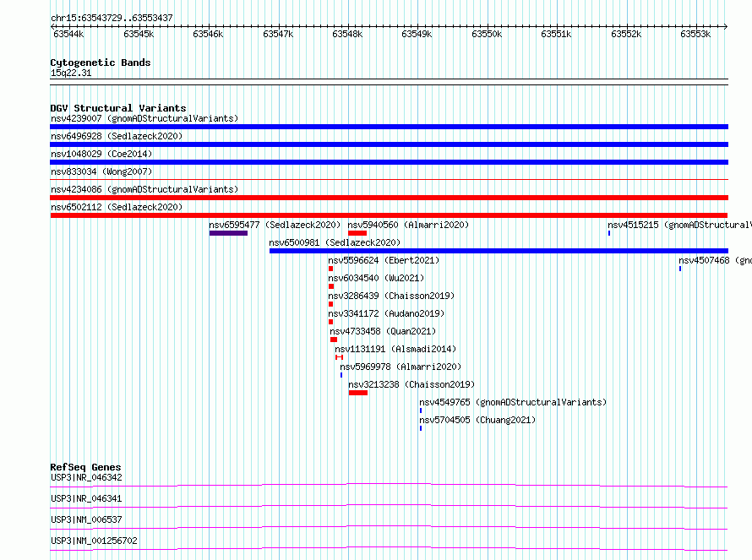Select the red bar of nsv5940560
The image size is (752, 560).
point(357,233)
